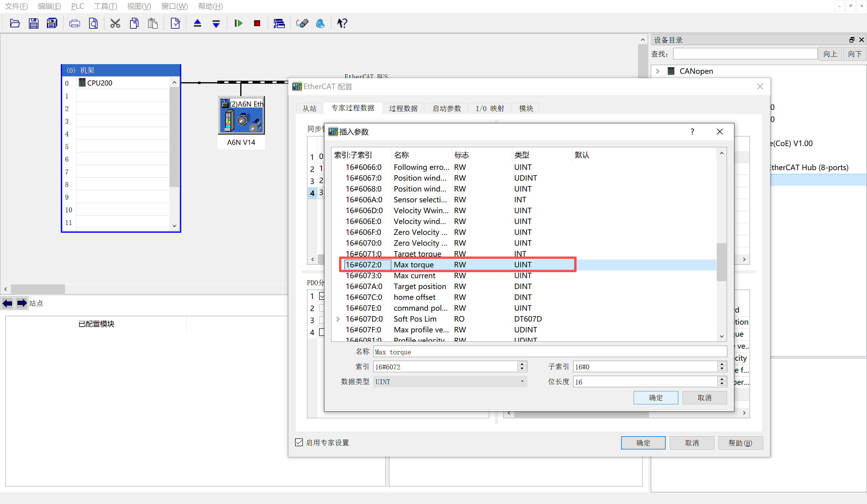Switch to 过程数据 tab

coord(403,108)
